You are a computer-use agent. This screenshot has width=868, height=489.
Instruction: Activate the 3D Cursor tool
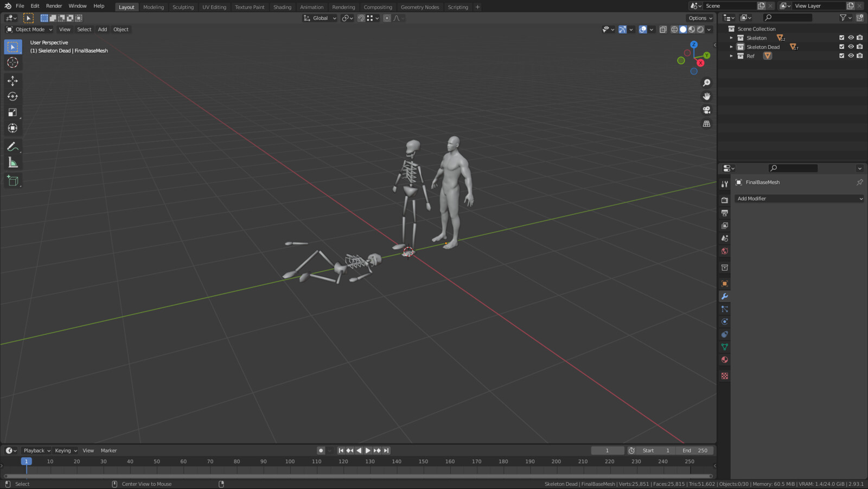coord(13,63)
